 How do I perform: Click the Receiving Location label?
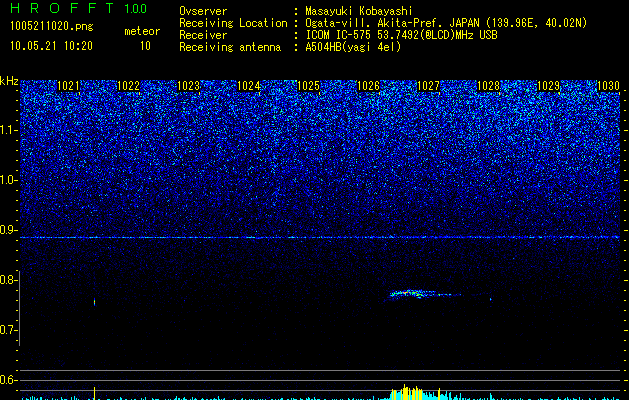click(233, 23)
